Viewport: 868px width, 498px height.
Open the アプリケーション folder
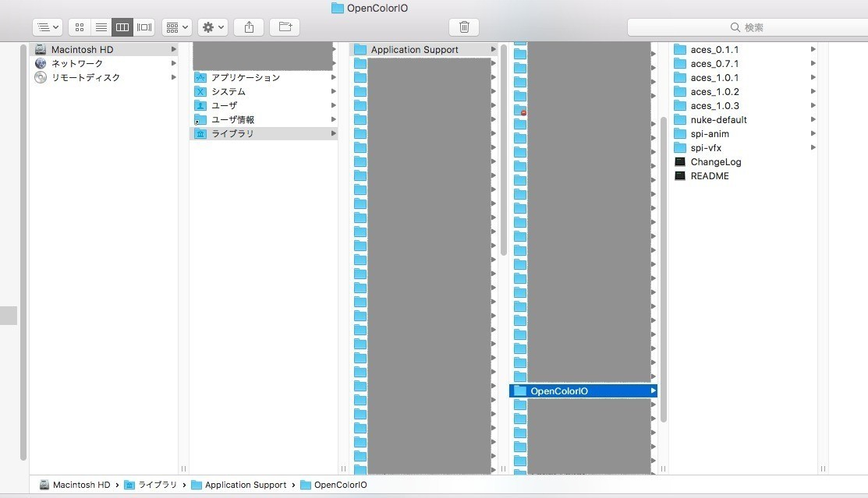coord(264,77)
